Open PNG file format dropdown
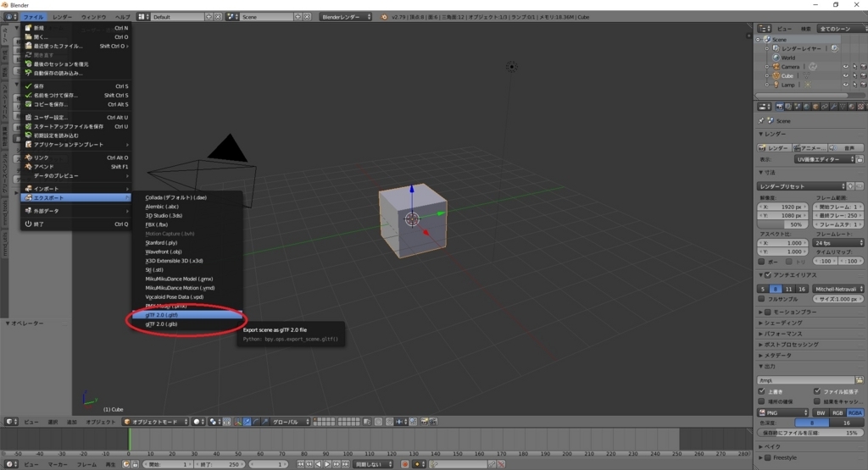Screen dimensions: 868x470 782,413
